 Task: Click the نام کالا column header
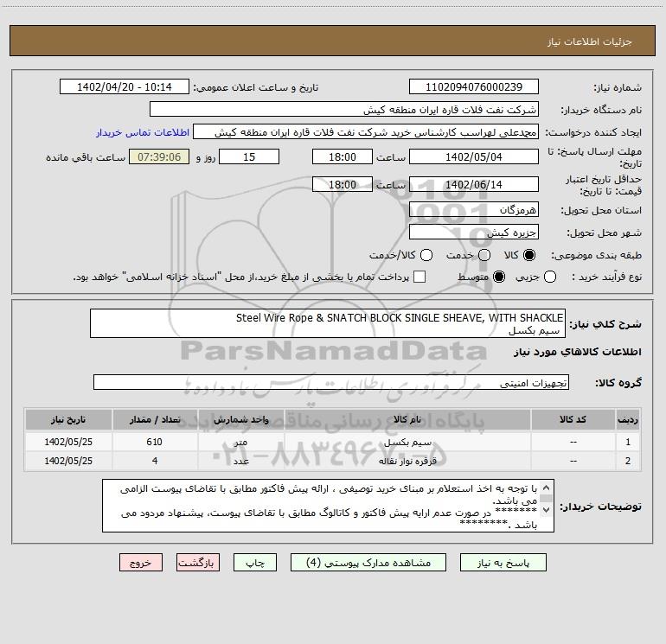407,419
